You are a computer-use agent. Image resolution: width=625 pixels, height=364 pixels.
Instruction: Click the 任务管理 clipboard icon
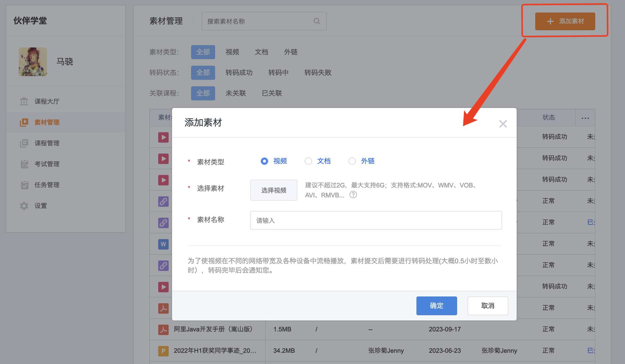(x=25, y=185)
